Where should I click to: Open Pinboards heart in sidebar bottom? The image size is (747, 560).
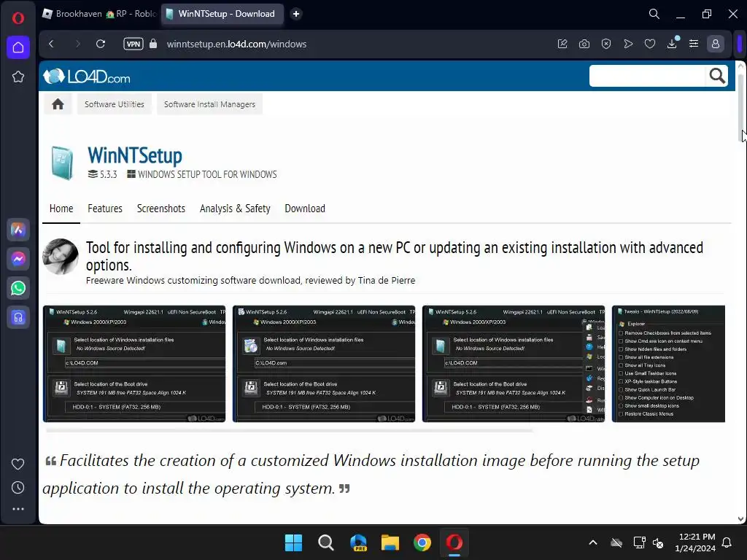click(18, 464)
